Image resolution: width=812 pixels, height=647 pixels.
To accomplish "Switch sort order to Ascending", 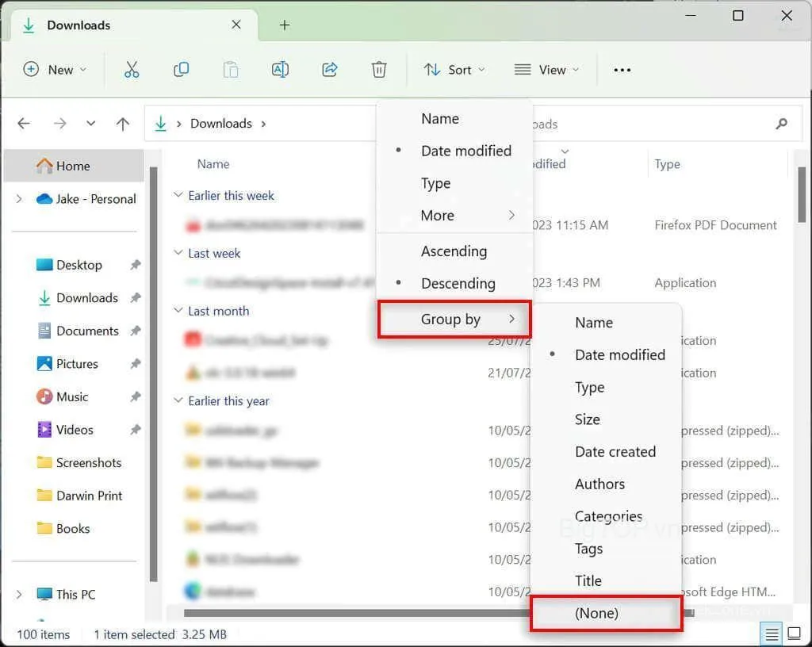I will (454, 251).
